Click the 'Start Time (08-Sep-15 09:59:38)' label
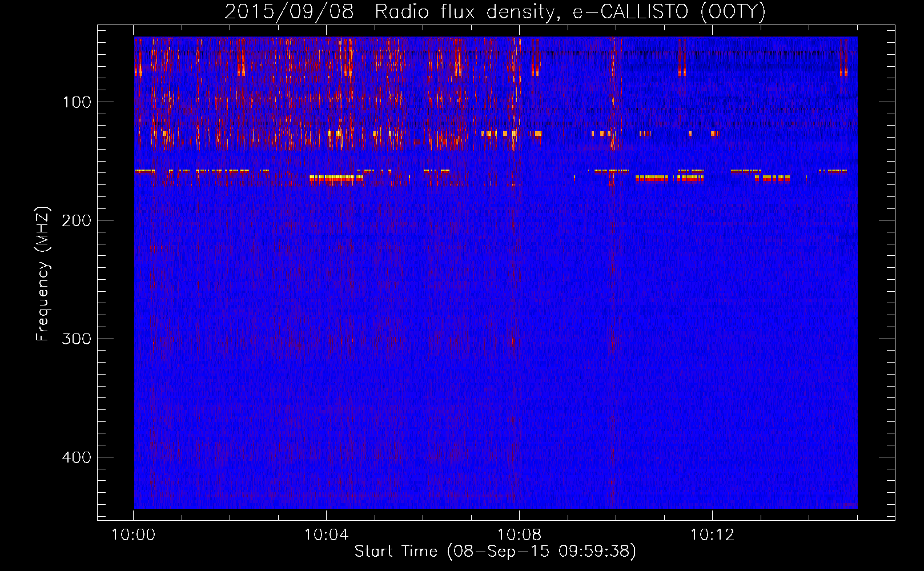The height and width of the screenshot is (571, 924). 495,551
